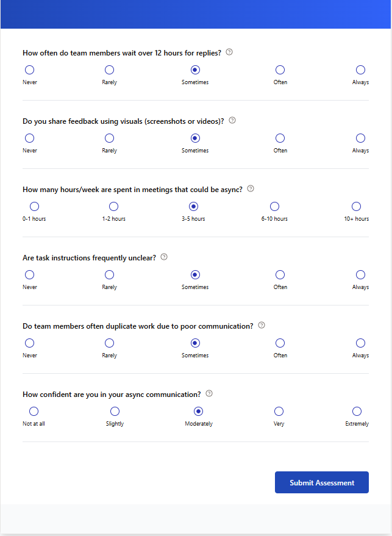Open help tooltip for the duplicate work question
The image size is (392, 536).
point(261,326)
